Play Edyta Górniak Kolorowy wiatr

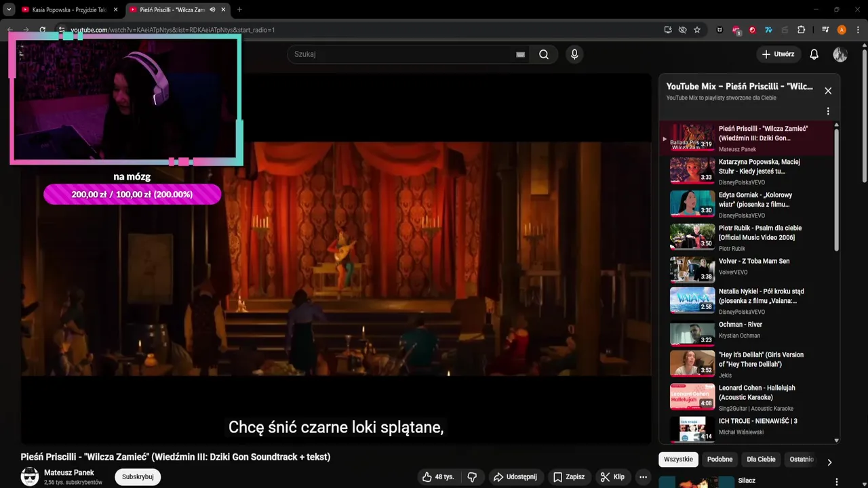[747, 205]
